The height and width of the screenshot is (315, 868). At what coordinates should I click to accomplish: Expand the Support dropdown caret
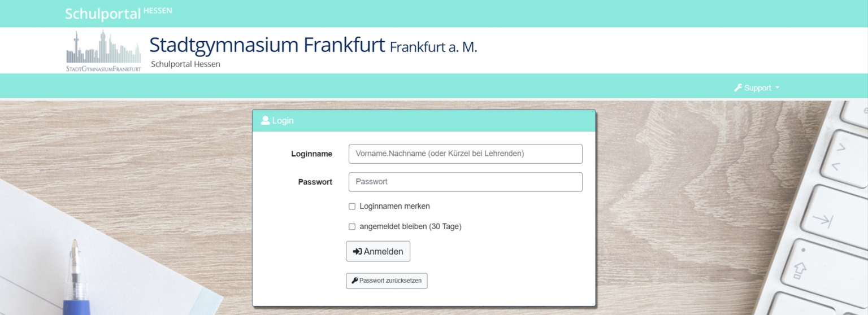(x=777, y=88)
